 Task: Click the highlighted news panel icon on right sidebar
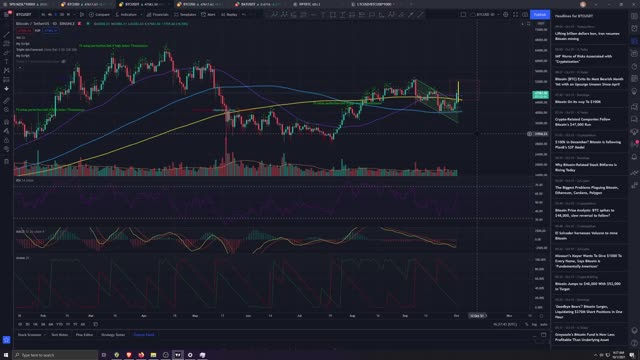coord(634,41)
